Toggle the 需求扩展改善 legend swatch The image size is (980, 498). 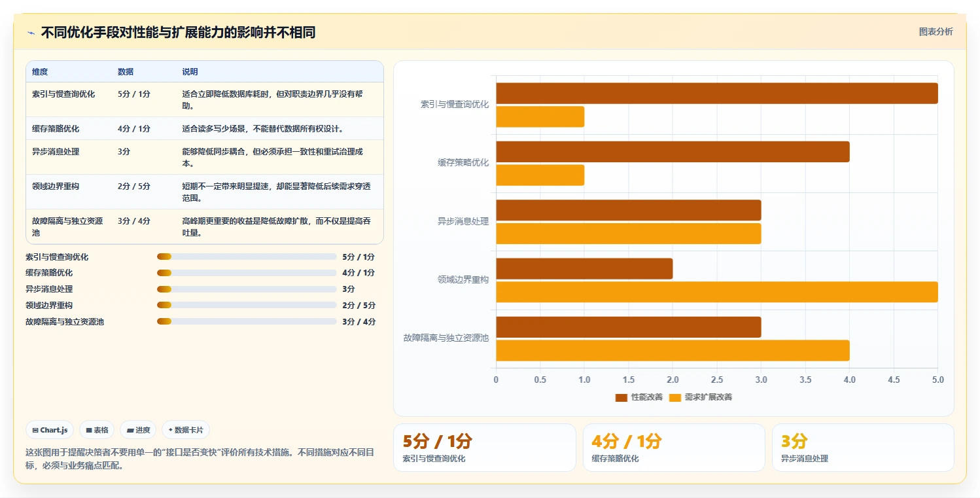(675, 397)
